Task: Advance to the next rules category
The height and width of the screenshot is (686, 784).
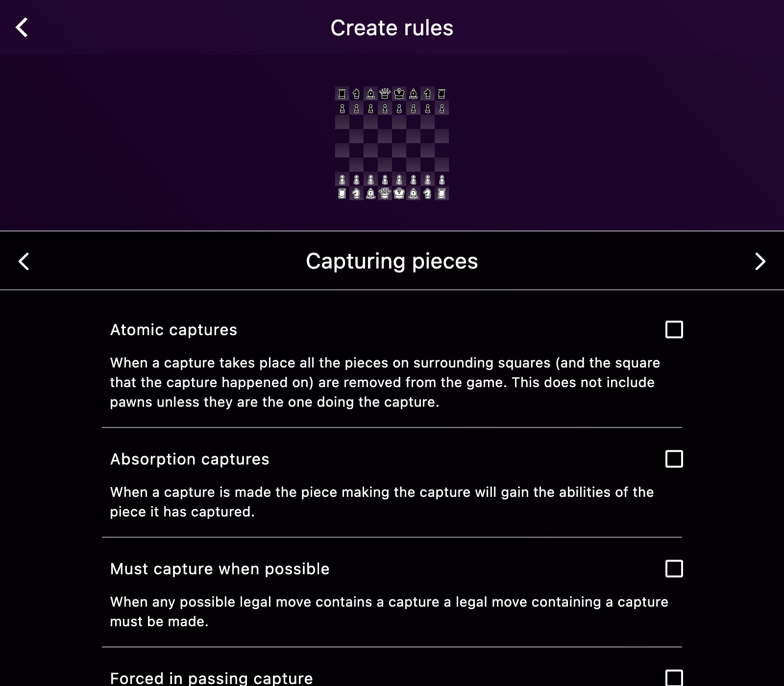Action: [x=760, y=261]
